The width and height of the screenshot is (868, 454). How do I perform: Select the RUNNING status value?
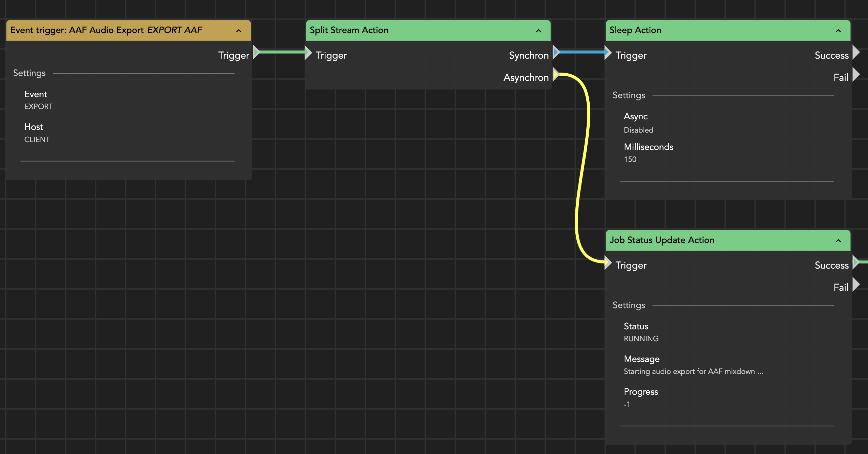(641, 338)
